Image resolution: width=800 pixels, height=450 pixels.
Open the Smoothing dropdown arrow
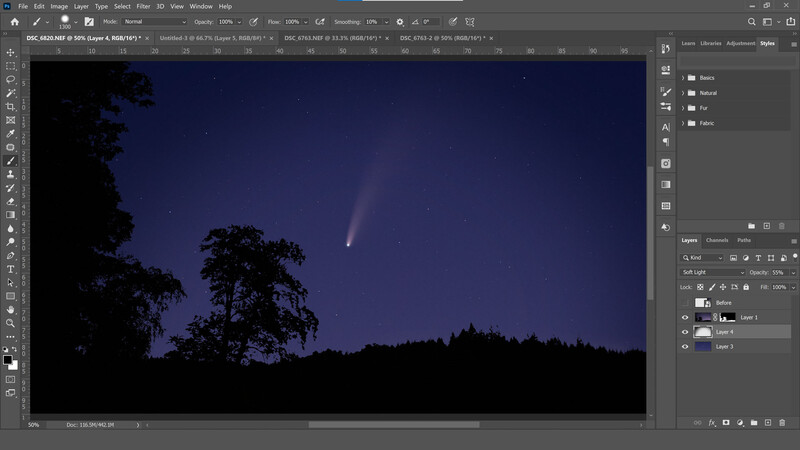386,22
